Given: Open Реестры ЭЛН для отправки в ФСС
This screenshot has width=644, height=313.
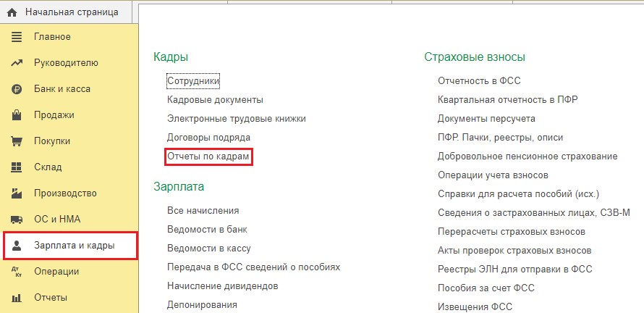Looking at the screenshot, I should pyautogui.click(x=515, y=270).
